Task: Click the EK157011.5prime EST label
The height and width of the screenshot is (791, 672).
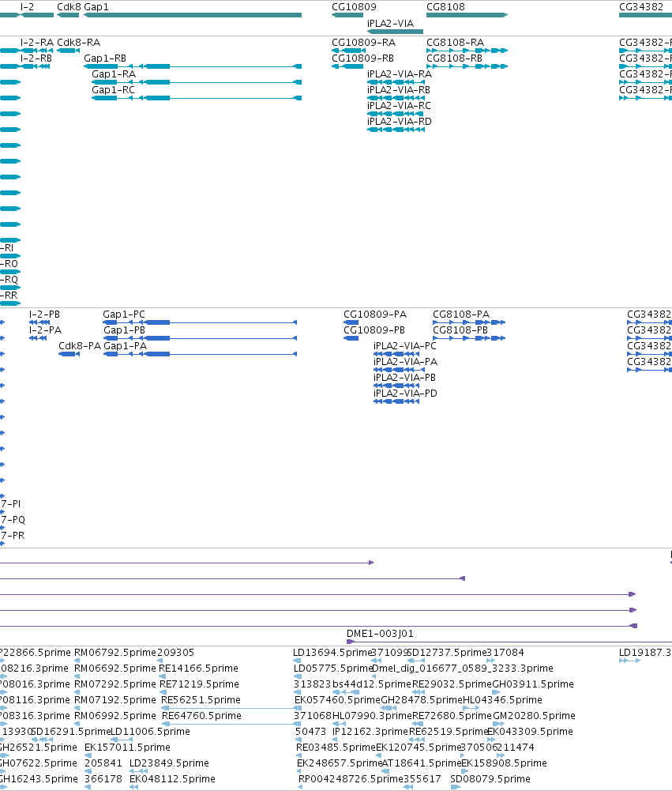Action: pos(128,748)
